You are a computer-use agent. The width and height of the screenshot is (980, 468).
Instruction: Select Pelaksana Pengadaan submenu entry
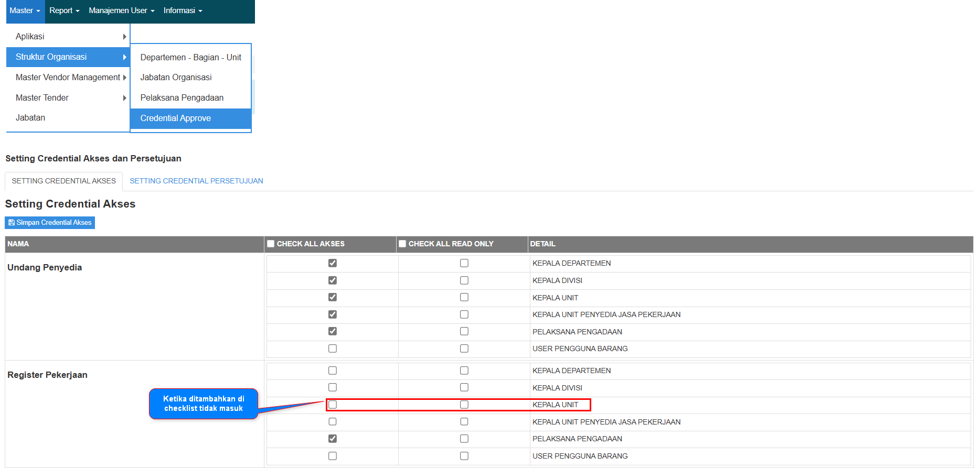(x=182, y=98)
